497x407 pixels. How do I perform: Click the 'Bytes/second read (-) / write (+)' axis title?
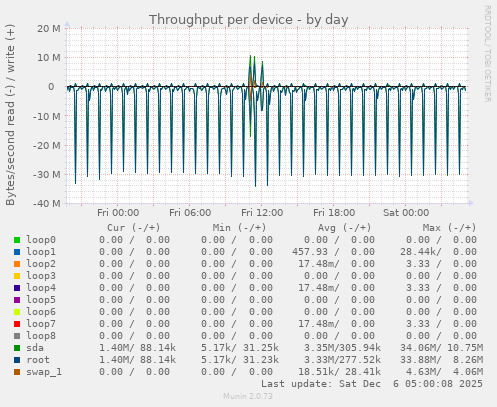[10, 115]
